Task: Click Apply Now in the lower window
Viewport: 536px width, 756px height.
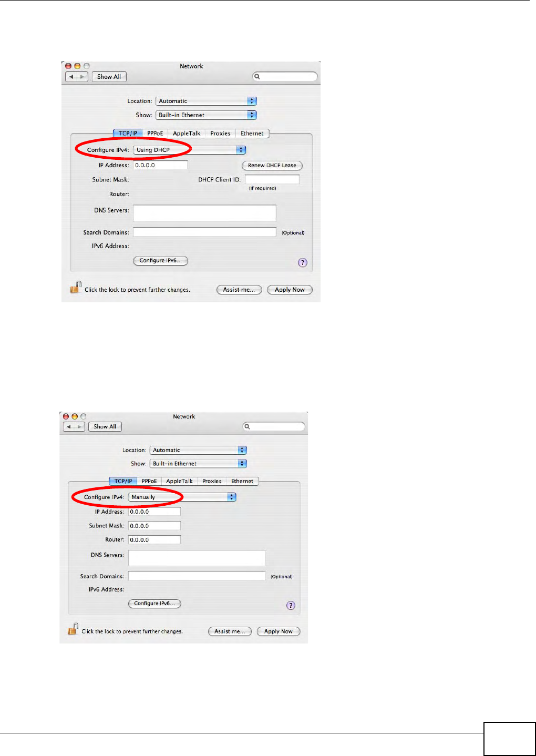Action: [x=279, y=631]
